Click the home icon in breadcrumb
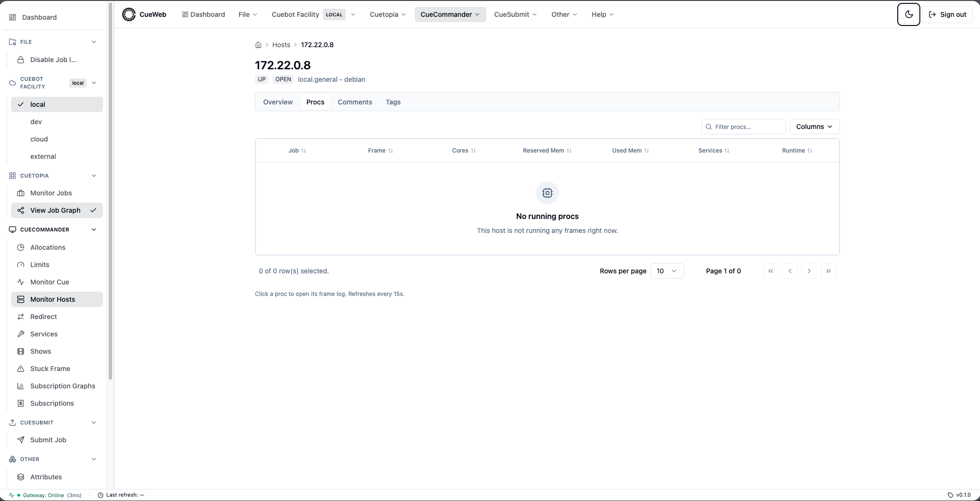The height and width of the screenshot is (501, 980). pyautogui.click(x=258, y=45)
